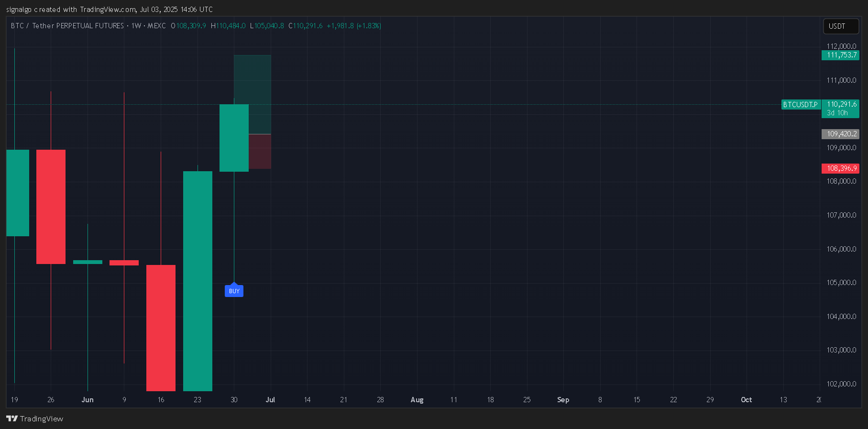Click the 102,000.0 price axis label
868x429 pixels.
(x=841, y=384)
